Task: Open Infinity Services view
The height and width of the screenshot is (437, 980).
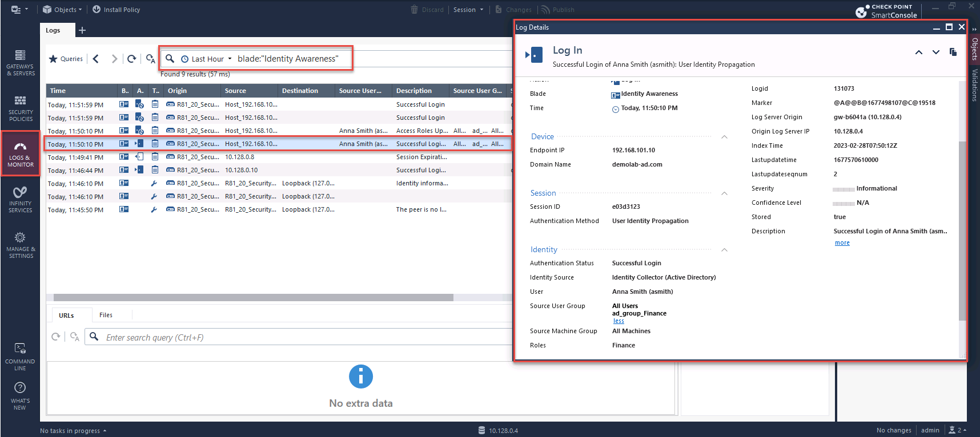Action: tap(20, 200)
